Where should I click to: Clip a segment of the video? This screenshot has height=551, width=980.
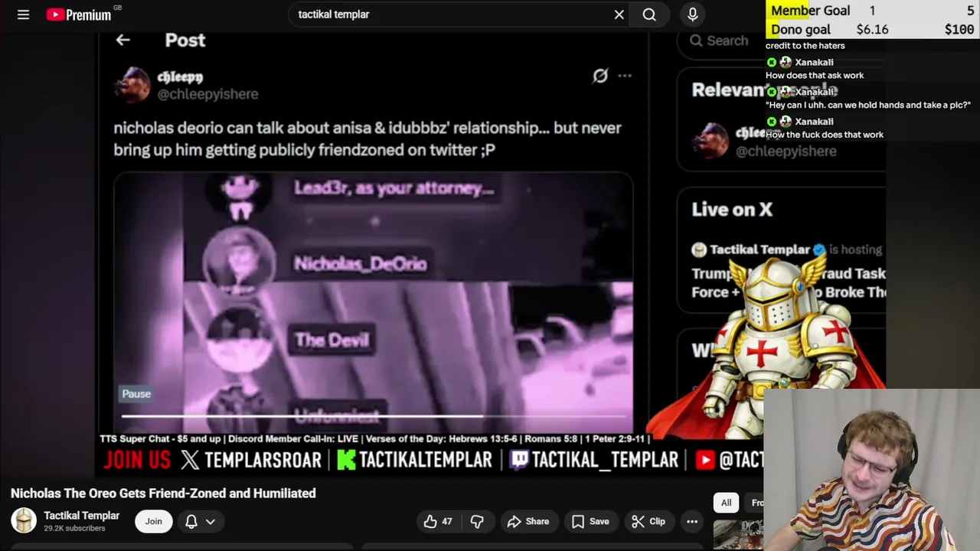point(648,521)
